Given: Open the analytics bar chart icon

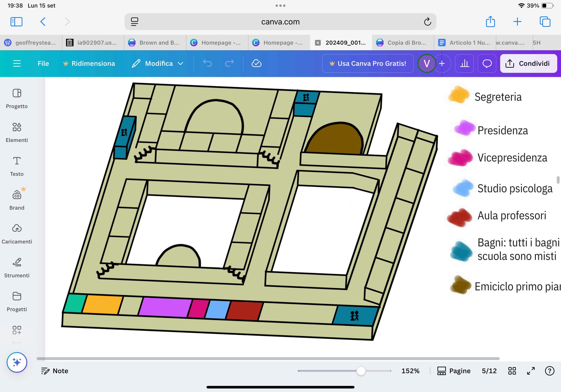Looking at the screenshot, I should coord(464,63).
